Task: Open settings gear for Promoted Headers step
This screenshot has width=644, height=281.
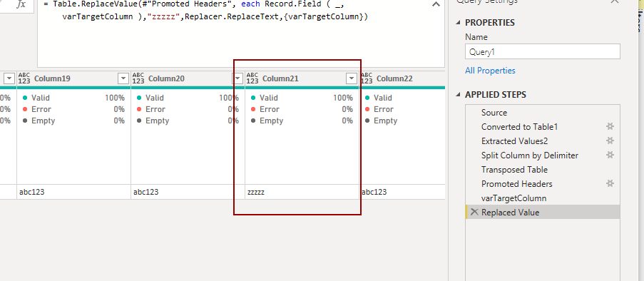Action: (610, 183)
